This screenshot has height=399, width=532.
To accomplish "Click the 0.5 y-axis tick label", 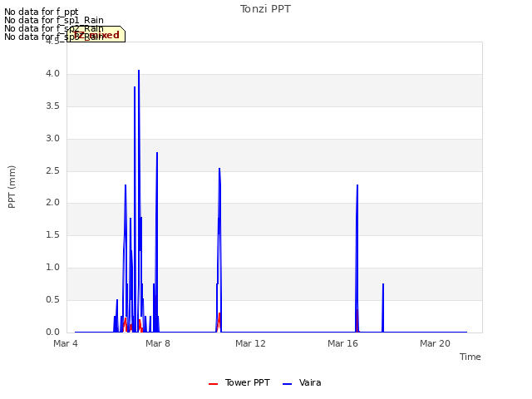I will (52, 299).
